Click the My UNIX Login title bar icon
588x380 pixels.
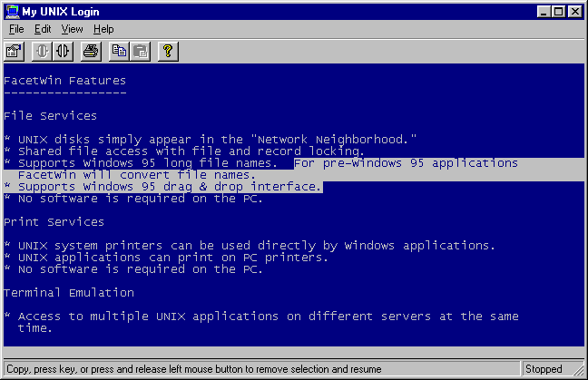pos(12,12)
